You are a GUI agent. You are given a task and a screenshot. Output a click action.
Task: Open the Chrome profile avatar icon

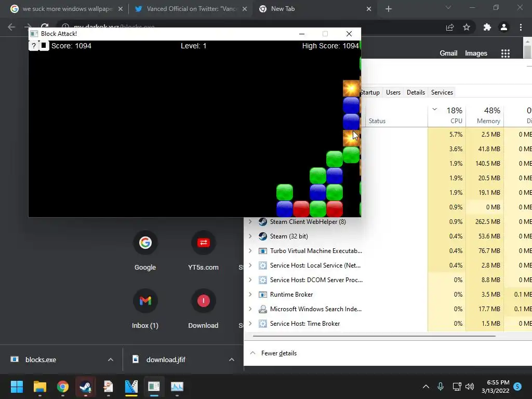click(x=504, y=27)
